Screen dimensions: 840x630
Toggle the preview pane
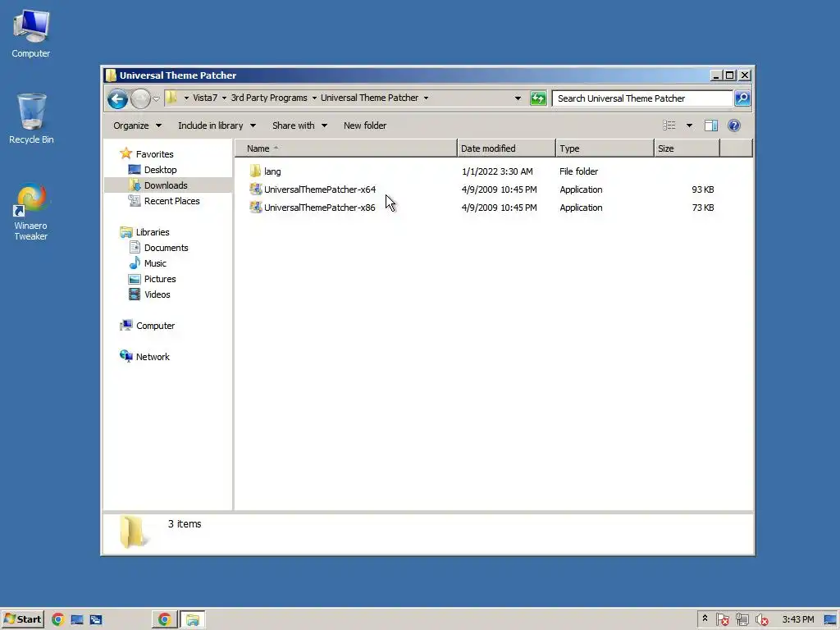711,126
